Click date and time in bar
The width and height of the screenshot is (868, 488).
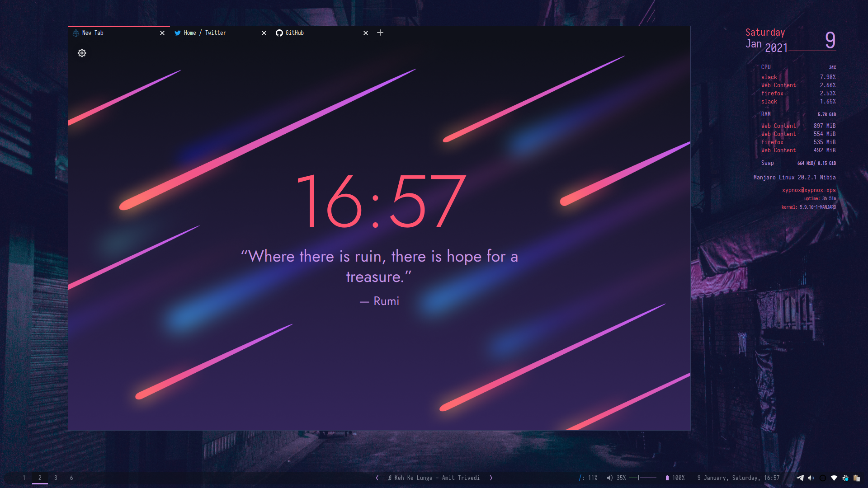coord(738,478)
